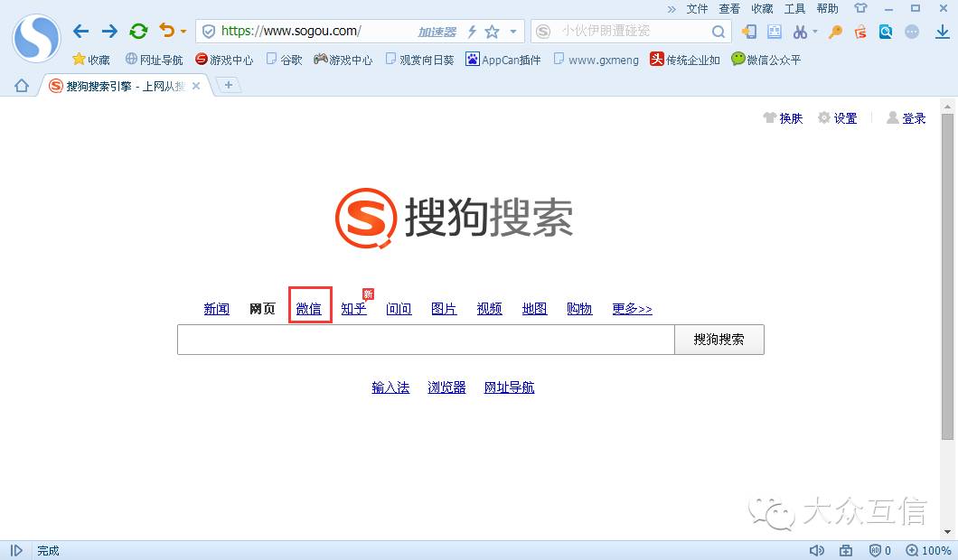Screen dimensions: 958x560
Task: Select the 知乎 search category
Action: tap(353, 308)
